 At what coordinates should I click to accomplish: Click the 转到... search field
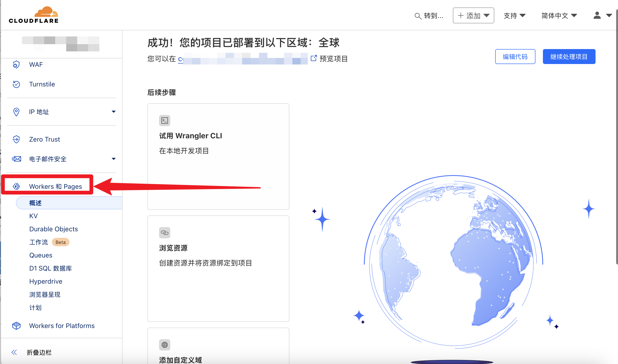tap(429, 16)
